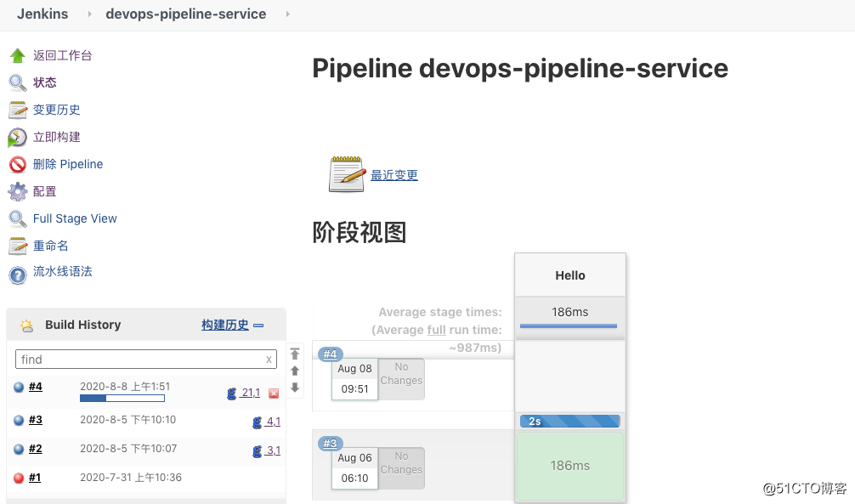The image size is (855, 504).
Task: Click Aug 06 06:10 date box
Action: point(355,468)
